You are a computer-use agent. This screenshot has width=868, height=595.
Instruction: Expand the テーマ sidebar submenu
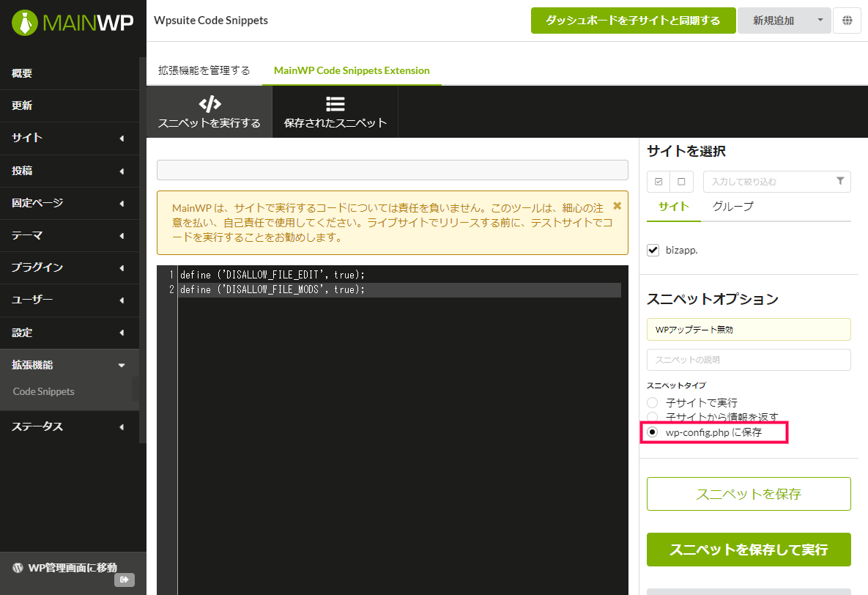coord(122,236)
